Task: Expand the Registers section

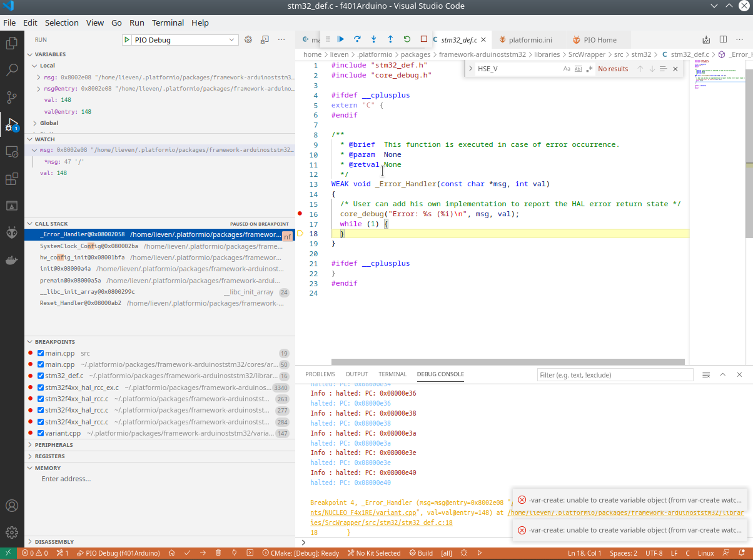Action: (49, 456)
